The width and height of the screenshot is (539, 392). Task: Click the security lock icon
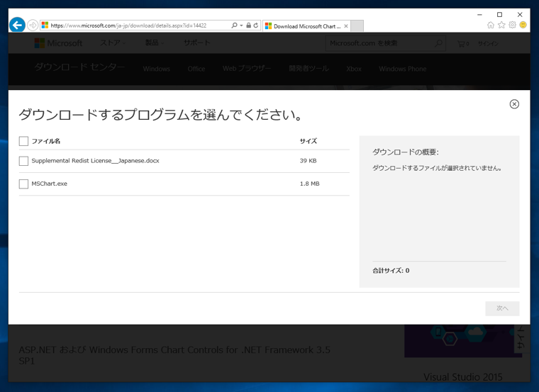coord(248,26)
